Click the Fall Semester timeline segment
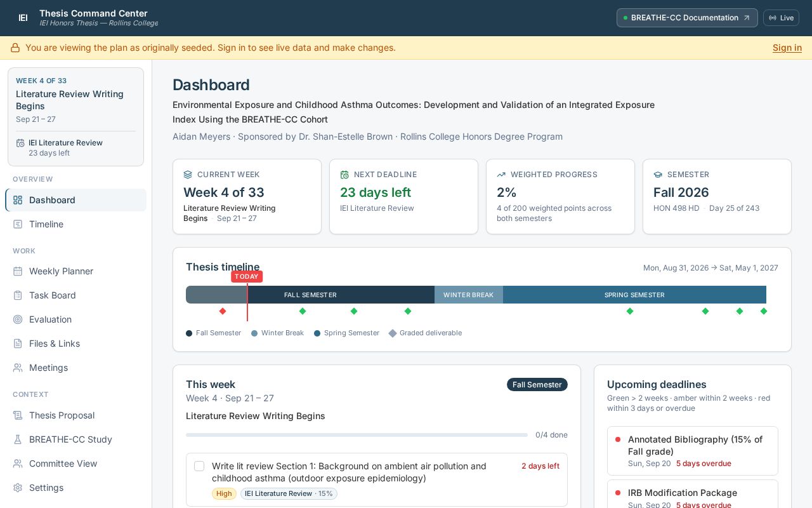812x508 pixels. [310, 295]
